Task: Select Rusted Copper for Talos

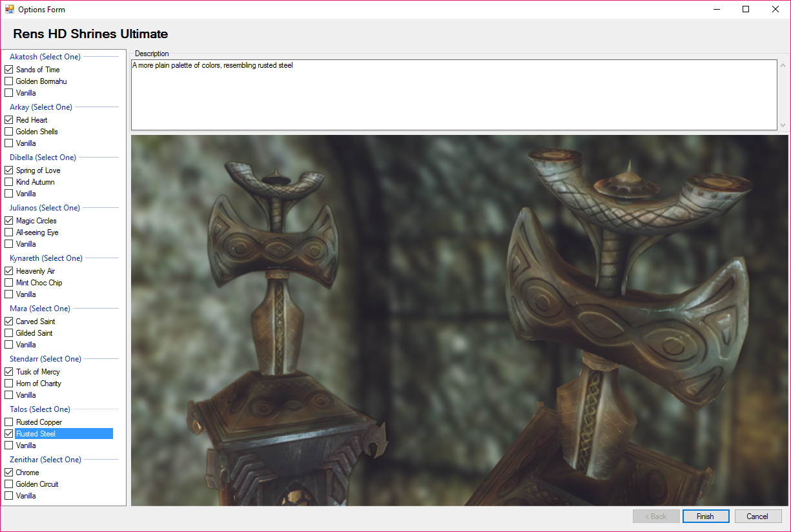Action: (9, 422)
